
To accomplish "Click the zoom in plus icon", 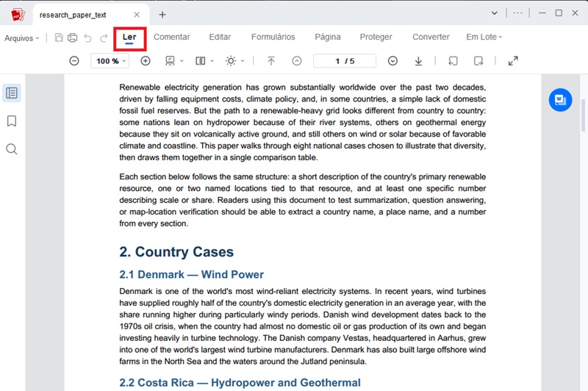I will [146, 61].
